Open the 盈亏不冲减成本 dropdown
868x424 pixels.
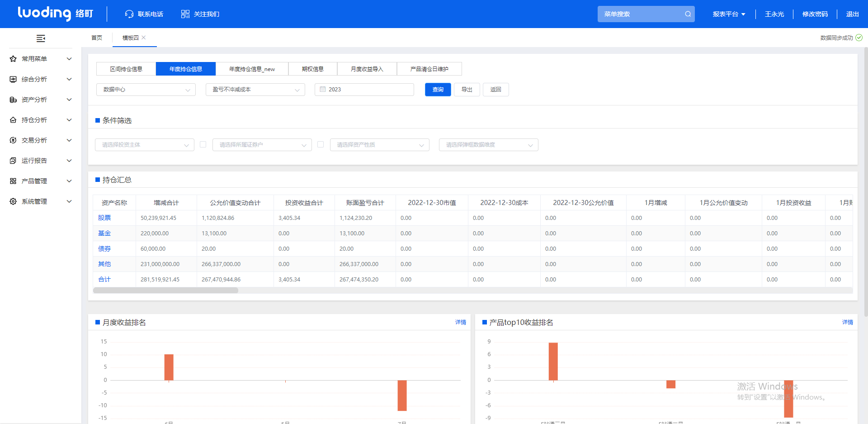tap(255, 90)
